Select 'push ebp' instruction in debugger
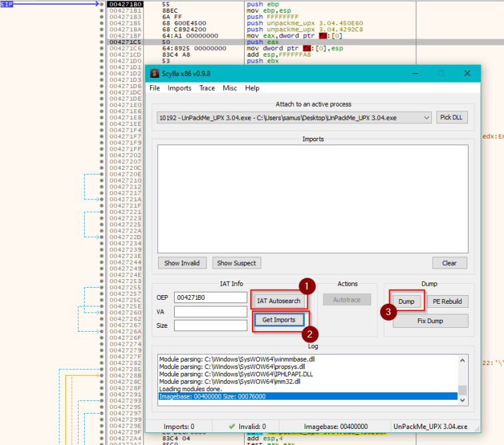This screenshot has height=445, width=504. tap(263, 4)
